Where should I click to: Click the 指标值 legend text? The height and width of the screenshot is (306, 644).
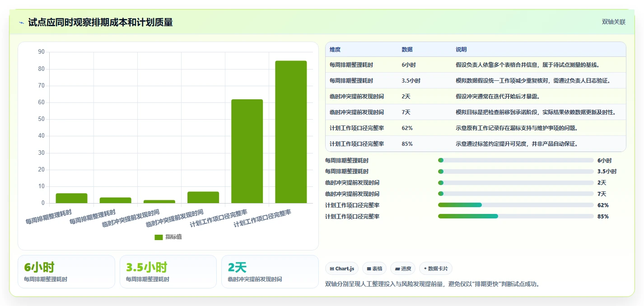[x=173, y=237]
